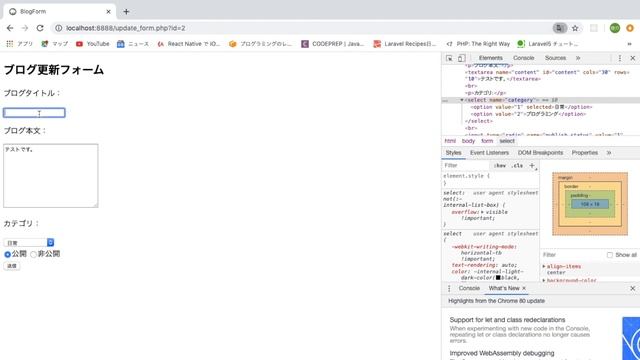Click the 送信 submit button
The image size is (640, 360).
tap(11, 266)
